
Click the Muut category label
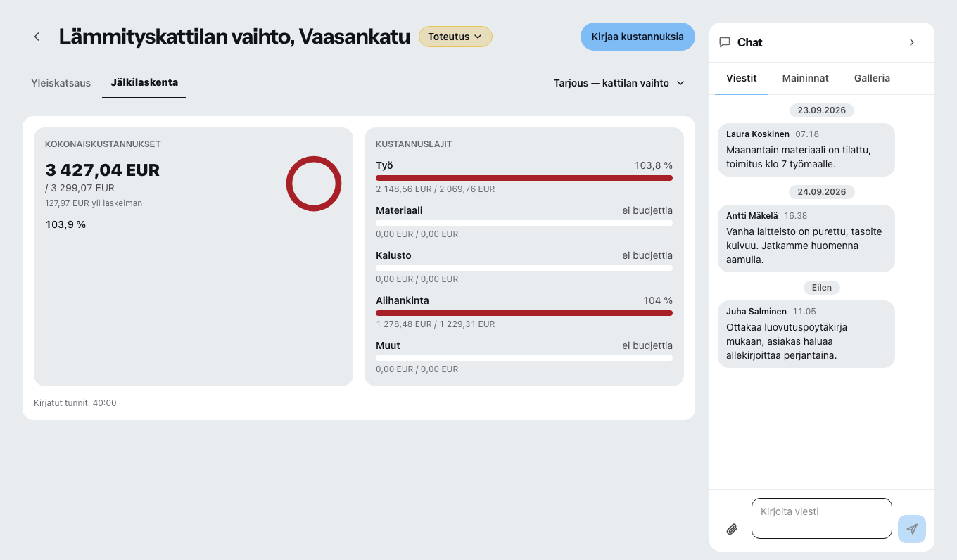coord(388,345)
